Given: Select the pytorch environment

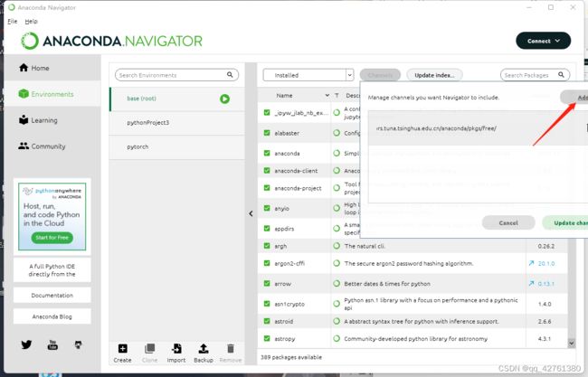Looking at the screenshot, I should pos(177,146).
